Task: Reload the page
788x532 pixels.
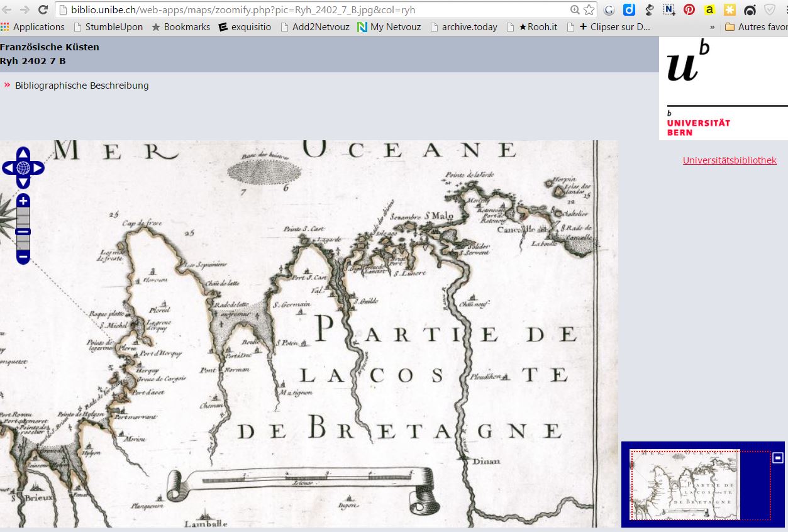Action: 43,9
